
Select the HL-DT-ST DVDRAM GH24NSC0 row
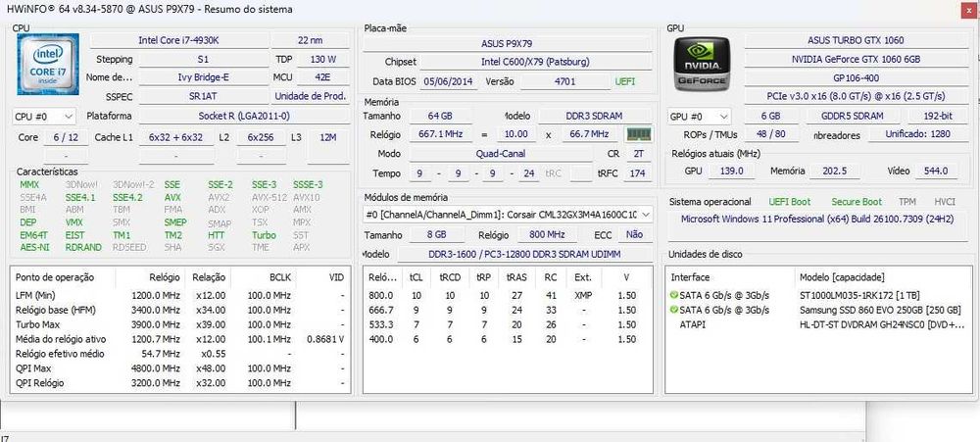pyautogui.click(x=818, y=324)
